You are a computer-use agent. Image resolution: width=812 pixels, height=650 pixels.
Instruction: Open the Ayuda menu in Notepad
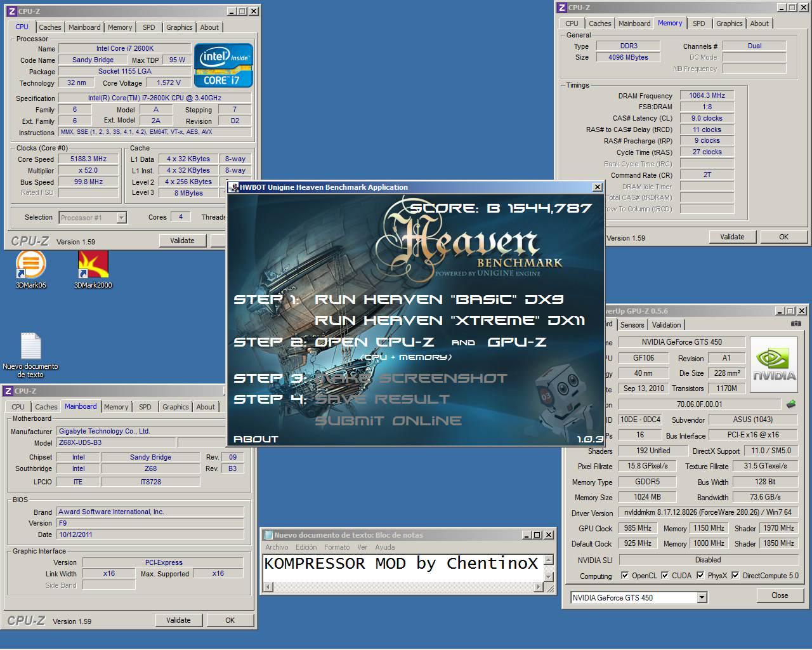384,547
